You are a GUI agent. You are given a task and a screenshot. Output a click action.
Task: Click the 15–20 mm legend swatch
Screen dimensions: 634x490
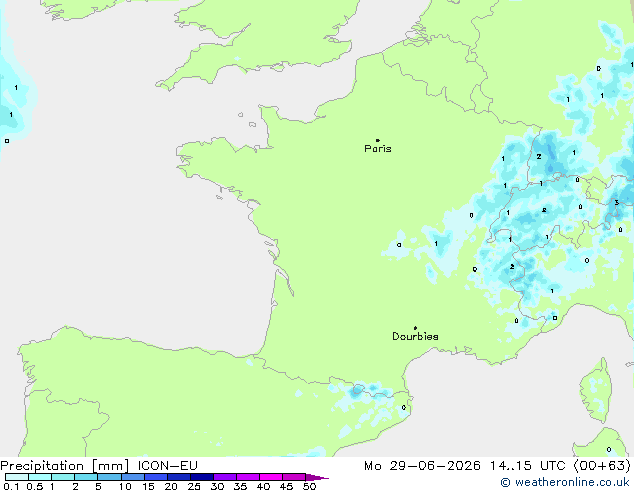click(156, 477)
